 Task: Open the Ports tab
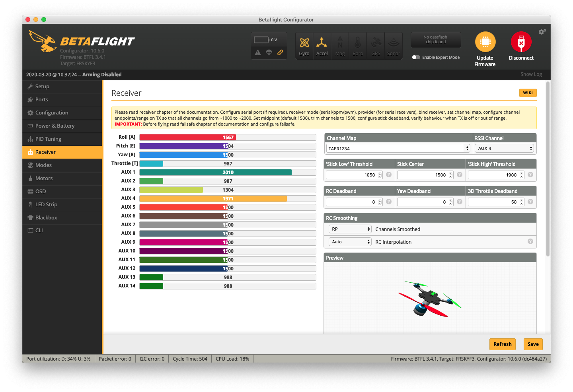coord(62,99)
